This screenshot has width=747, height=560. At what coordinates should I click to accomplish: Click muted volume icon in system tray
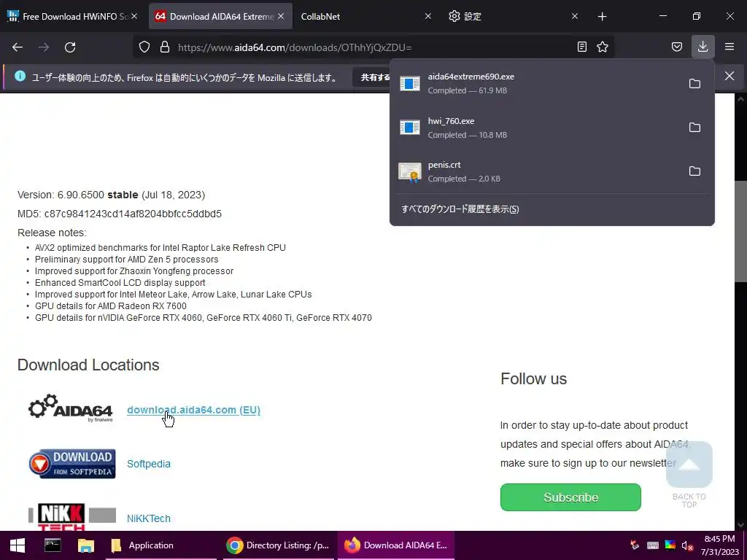(x=687, y=545)
